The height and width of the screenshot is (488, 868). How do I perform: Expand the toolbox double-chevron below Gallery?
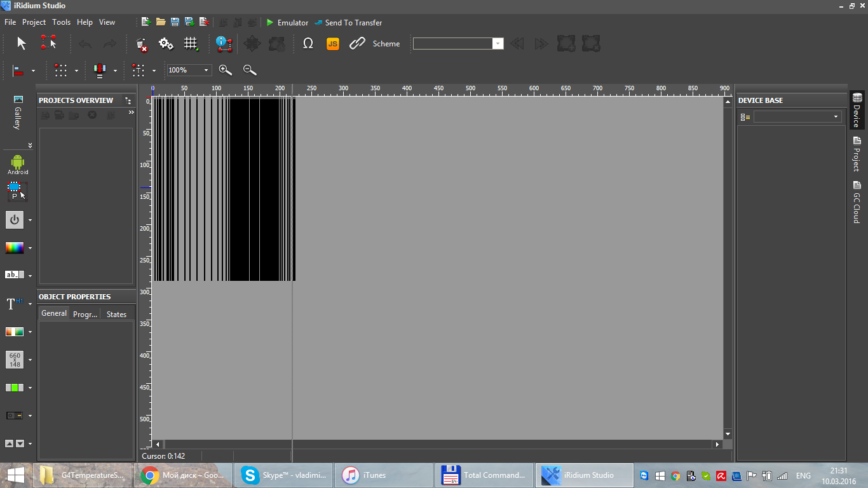30,146
